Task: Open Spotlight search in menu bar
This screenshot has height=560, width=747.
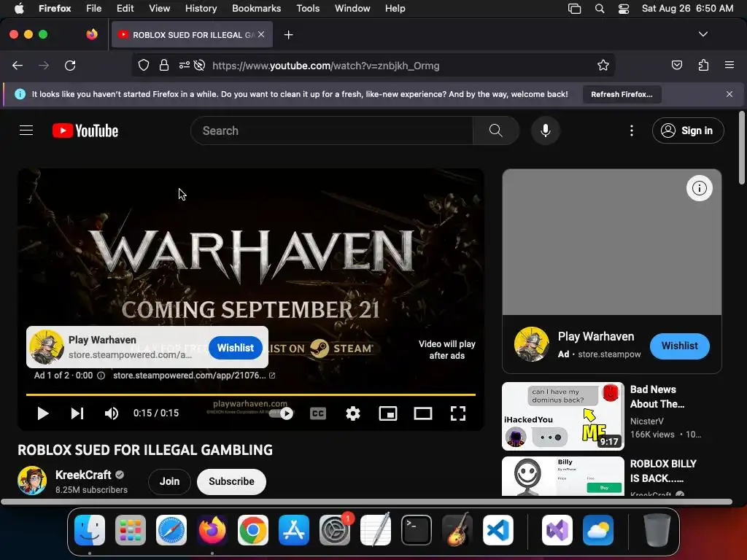Action: [x=600, y=9]
